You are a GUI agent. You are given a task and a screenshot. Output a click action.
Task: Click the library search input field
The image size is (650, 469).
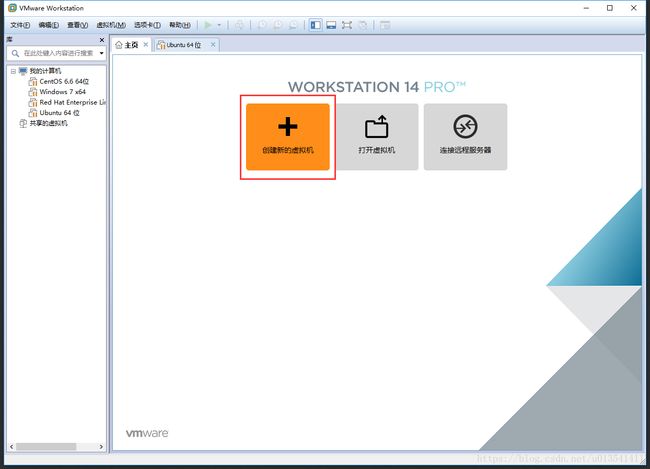57,53
